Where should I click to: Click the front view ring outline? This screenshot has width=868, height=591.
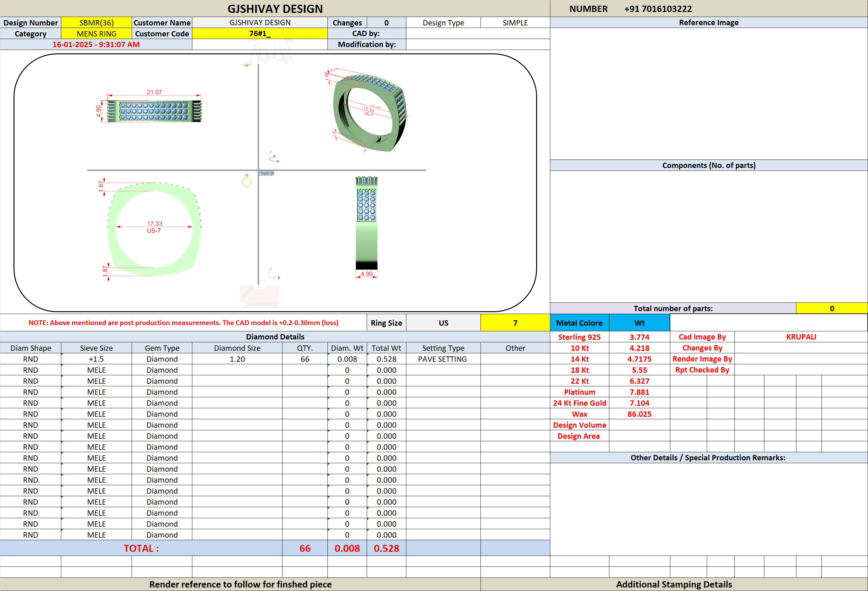point(154,229)
